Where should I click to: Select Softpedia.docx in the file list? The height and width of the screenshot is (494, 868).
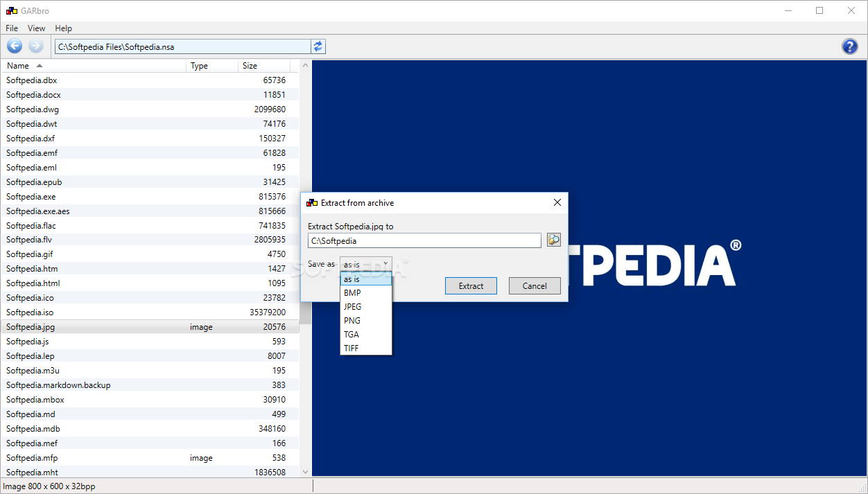pyautogui.click(x=150, y=95)
